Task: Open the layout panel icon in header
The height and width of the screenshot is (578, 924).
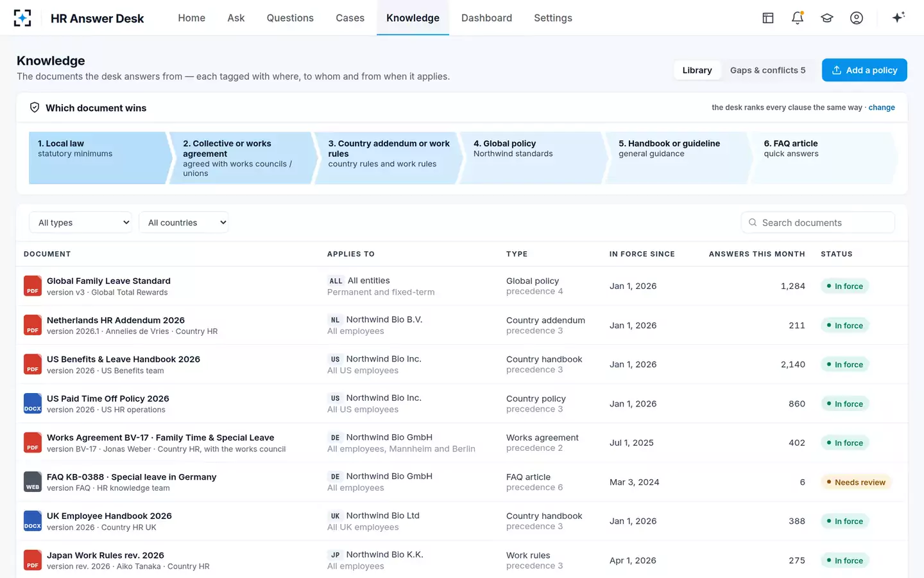Action: click(768, 18)
